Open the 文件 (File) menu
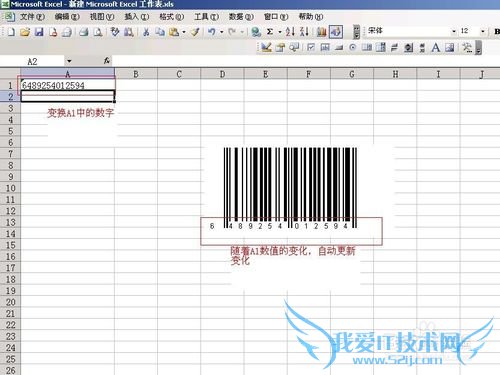The width and height of the screenshot is (500, 375). [32, 16]
